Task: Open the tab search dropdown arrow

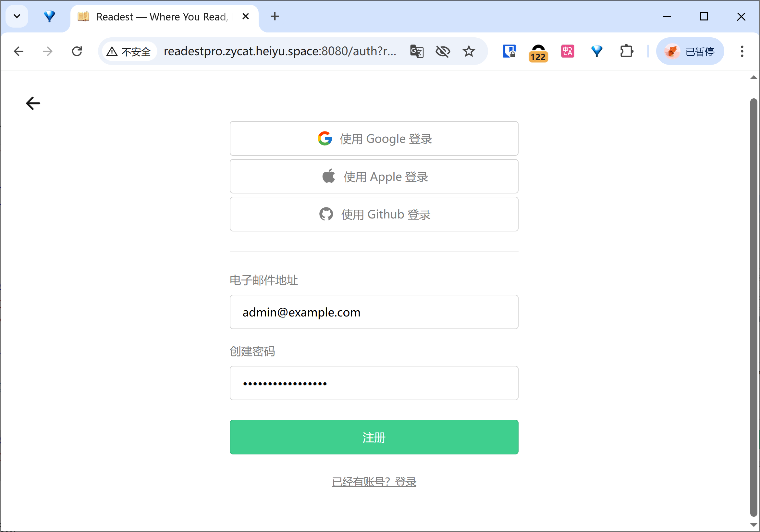Action: point(17,16)
